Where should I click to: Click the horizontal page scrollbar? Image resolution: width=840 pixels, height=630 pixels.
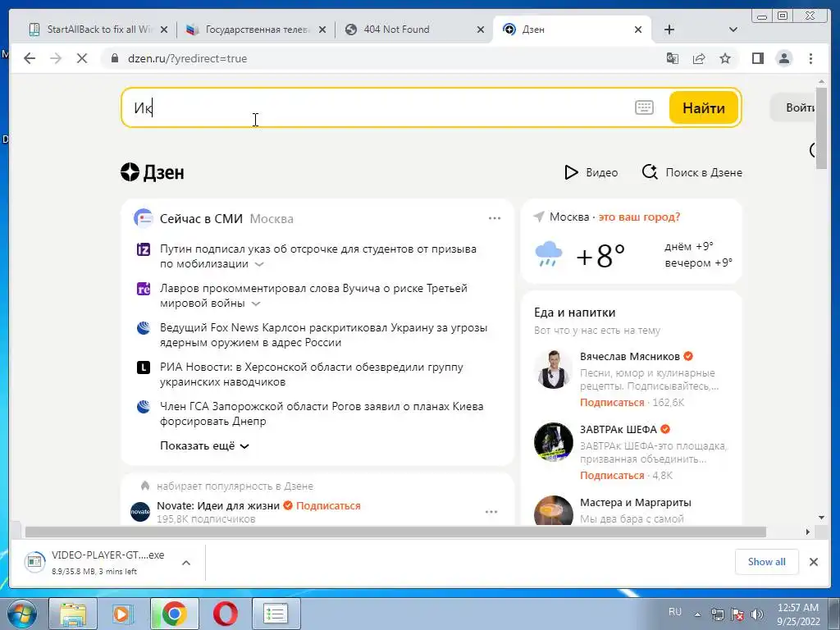395,532
